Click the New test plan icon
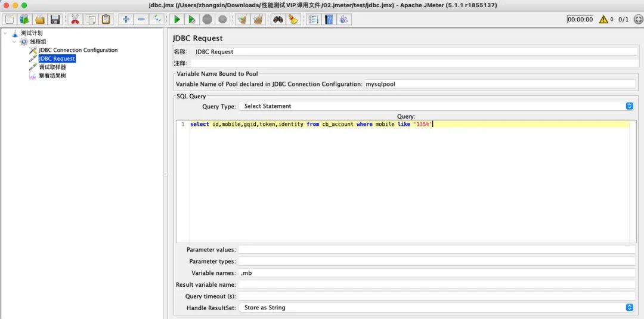The width and height of the screenshot is (644, 319). pyautogui.click(x=10, y=19)
